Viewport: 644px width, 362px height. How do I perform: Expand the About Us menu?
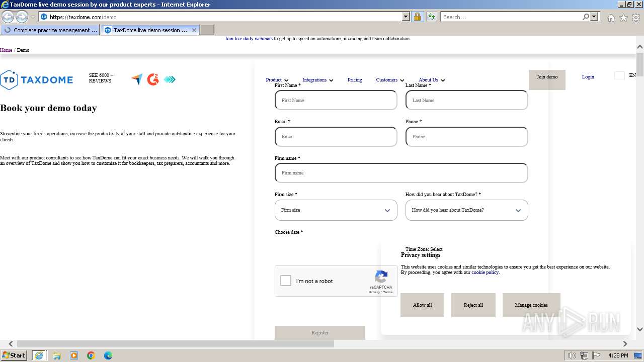432,80
